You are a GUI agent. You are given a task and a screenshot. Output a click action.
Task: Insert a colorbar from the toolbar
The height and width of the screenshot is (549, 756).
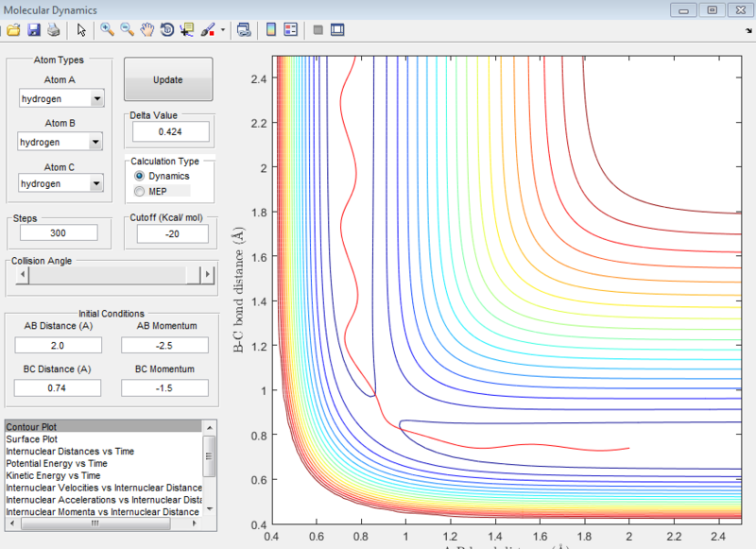271,30
